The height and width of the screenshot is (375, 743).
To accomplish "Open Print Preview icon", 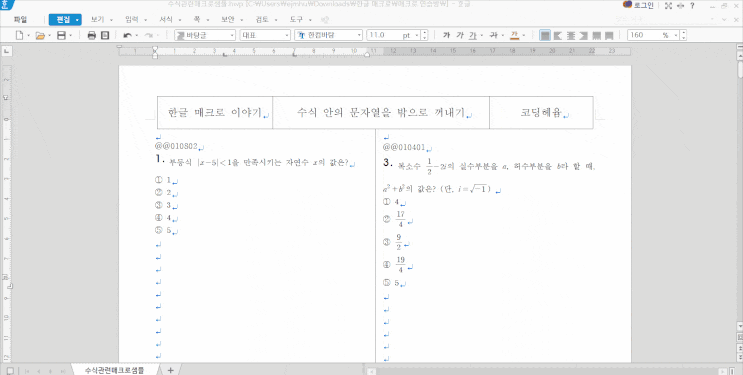I will point(105,35).
